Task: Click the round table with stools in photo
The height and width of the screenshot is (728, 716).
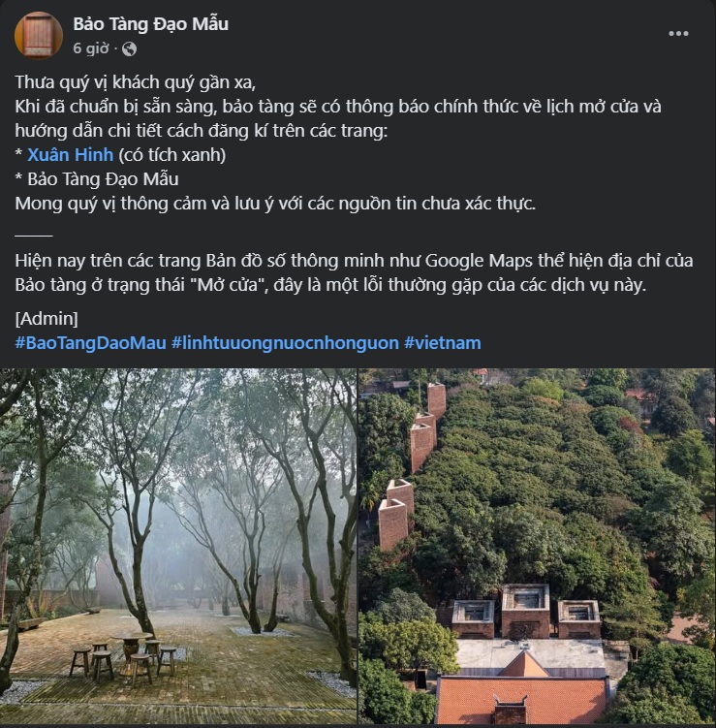Action: coord(133,647)
